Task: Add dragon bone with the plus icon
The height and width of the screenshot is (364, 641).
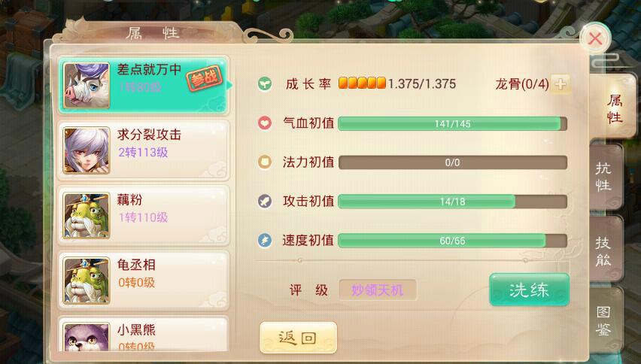Action: tap(560, 84)
